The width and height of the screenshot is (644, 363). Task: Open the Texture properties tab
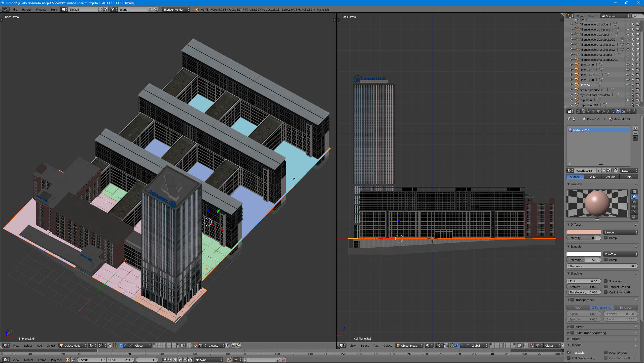coord(624,111)
